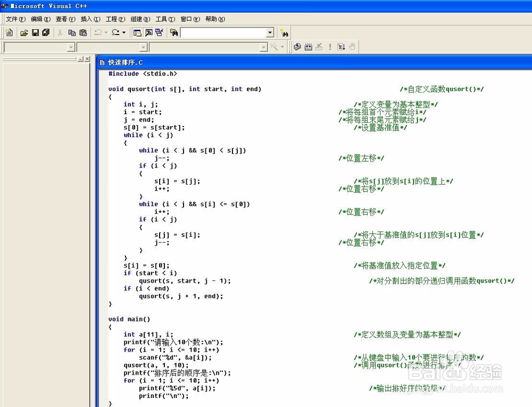
Task: Click the WizardBar wand icon
Action: 274,47
